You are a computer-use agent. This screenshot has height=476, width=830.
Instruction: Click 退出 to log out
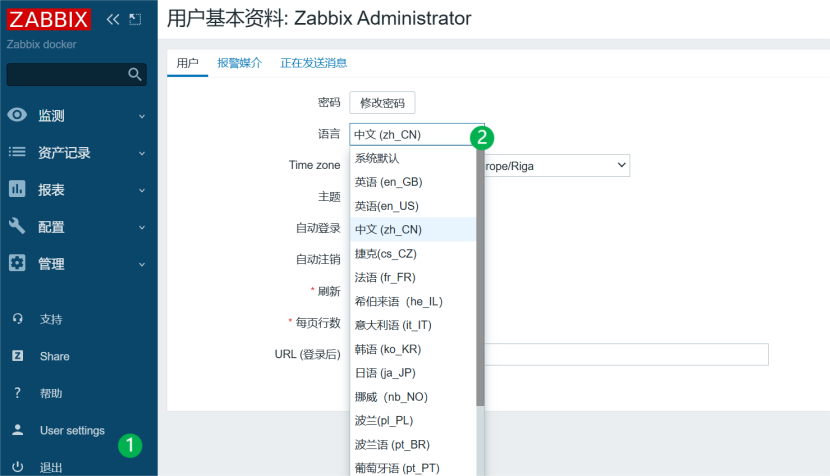pos(51,468)
